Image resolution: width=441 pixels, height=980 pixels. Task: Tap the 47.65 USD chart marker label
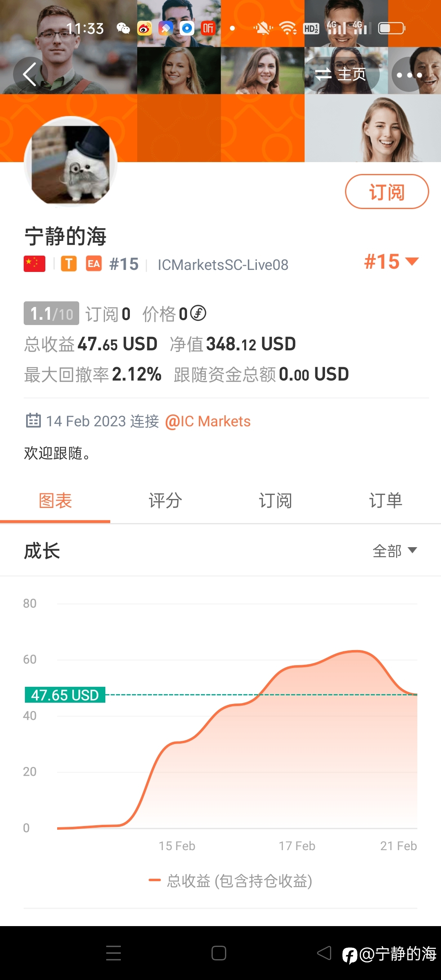pos(65,695)
